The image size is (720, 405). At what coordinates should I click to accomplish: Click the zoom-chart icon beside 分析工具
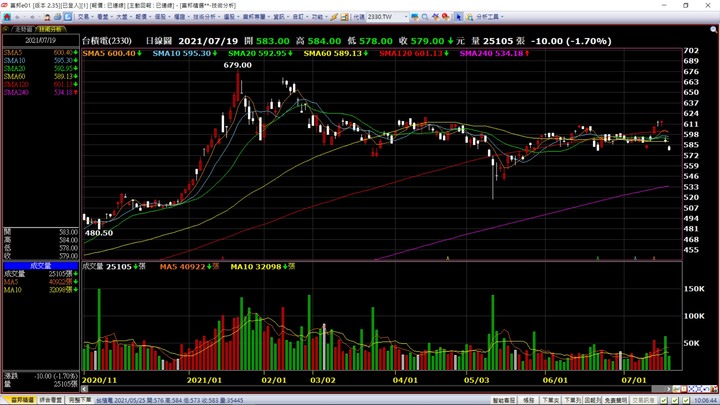tap(469, 17)
